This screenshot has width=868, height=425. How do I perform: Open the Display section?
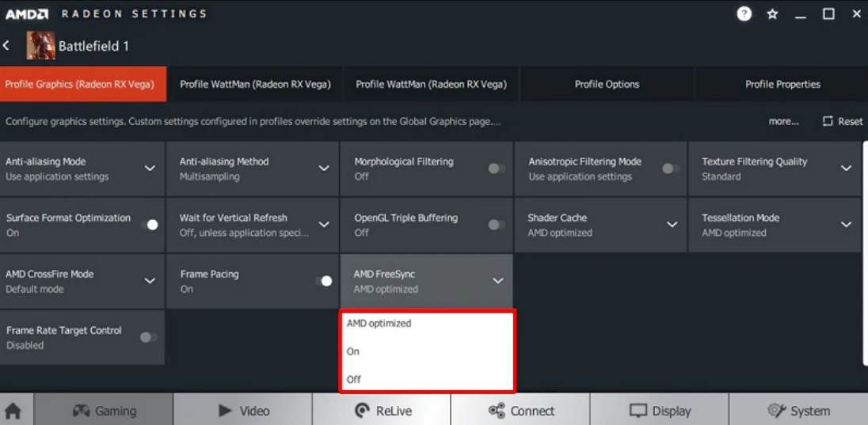pyautogui.click(x=660, y=411)
